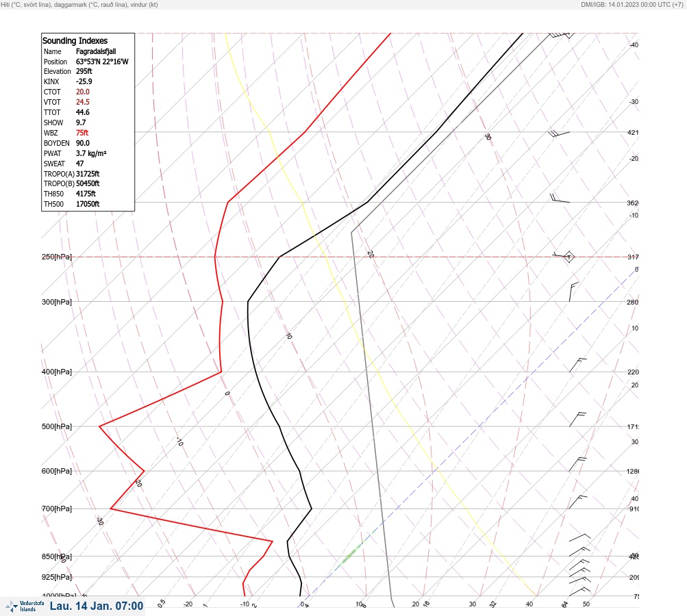Click the 250[hPa] pressure label
This screenshot has height=616, width=687.
tap(57, 257)
